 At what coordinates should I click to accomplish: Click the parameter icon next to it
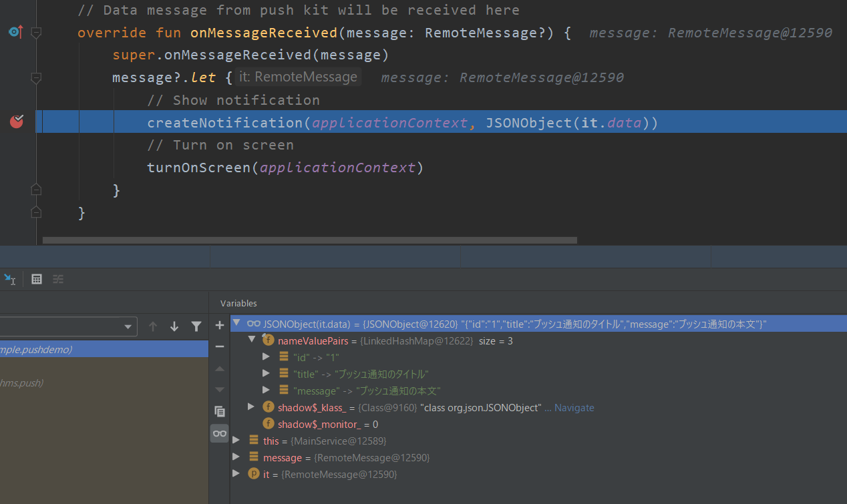tap(254, 474)
